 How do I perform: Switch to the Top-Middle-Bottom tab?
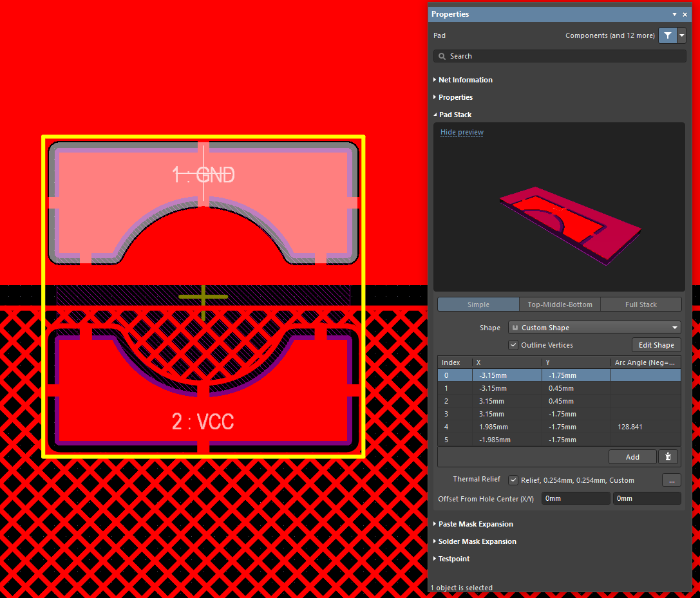(x=559, y=304)
